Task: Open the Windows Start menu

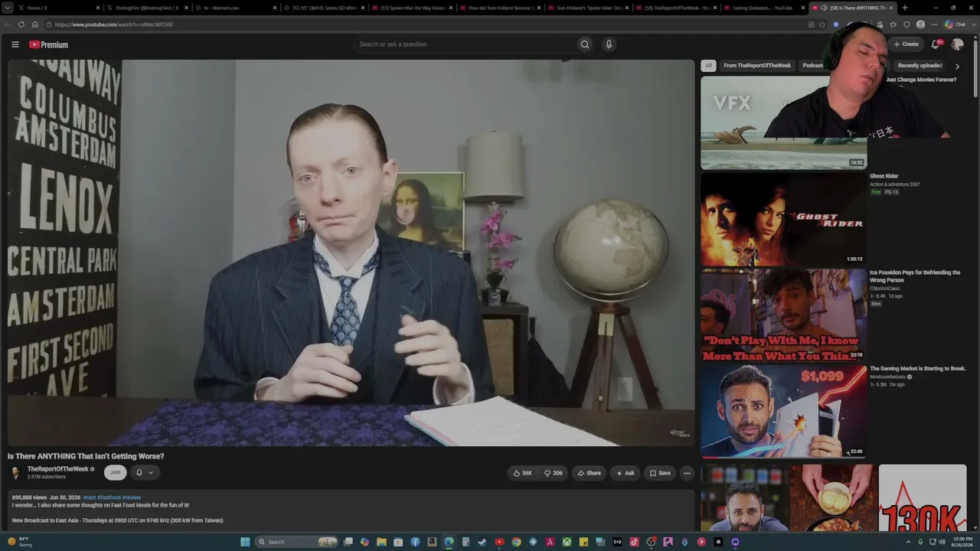Action: (245, 542)
